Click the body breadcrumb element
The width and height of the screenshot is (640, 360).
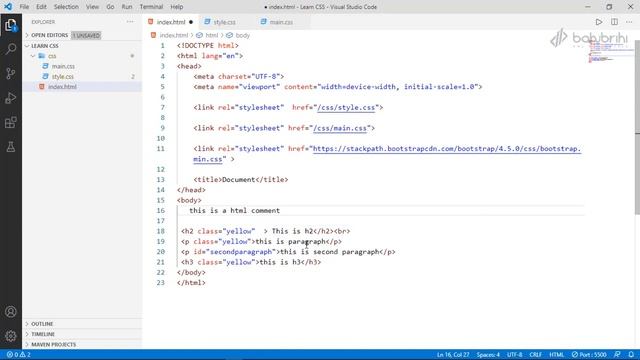[x=238, y=36]
